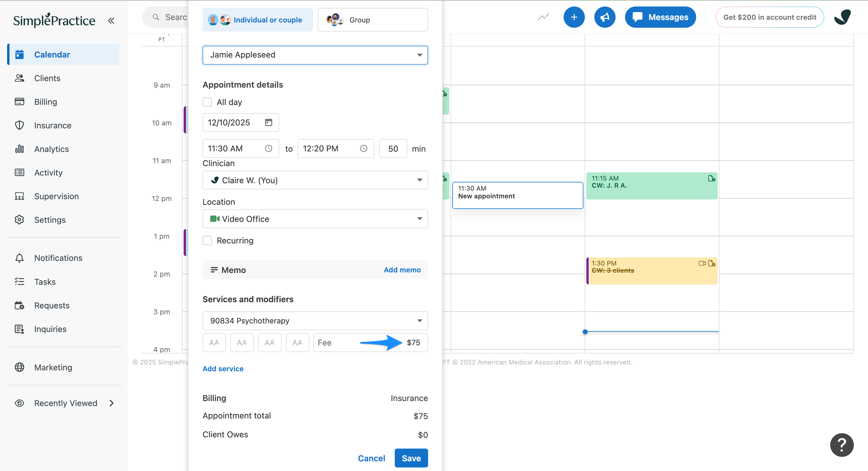Open the help question mark button
Screen dimensions: 868x471
click(x=841, y=445)
